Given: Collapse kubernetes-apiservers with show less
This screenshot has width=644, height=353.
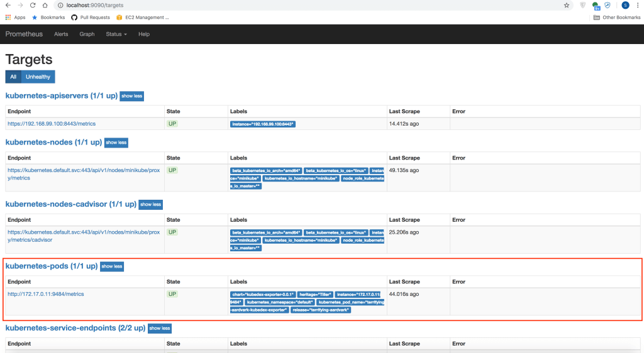Looking at the screenshot, I should 132,96.
